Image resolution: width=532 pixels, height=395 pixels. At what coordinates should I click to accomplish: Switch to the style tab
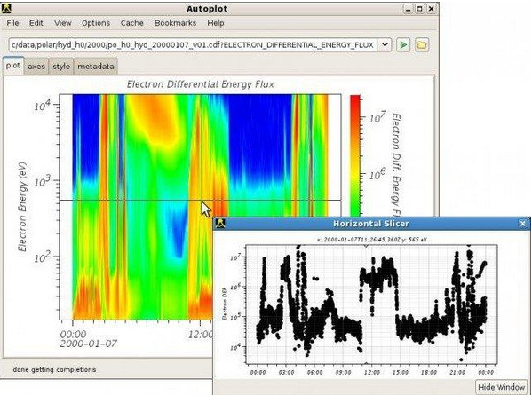click(61, 67)
